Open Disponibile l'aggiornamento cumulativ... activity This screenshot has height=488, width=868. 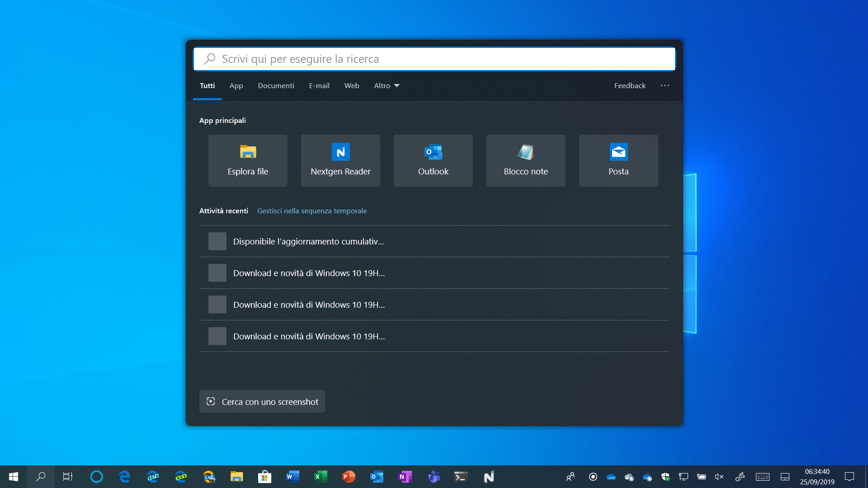(434, 241)
